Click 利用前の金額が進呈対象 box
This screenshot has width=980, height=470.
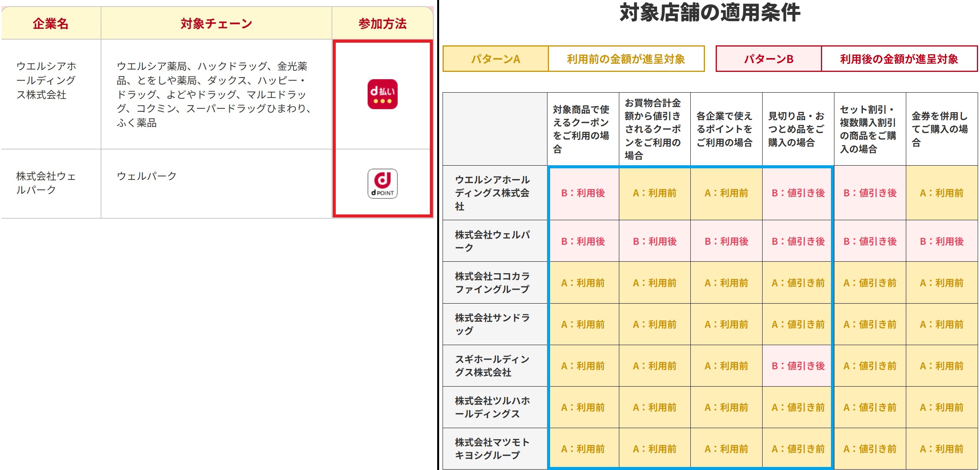626,59
